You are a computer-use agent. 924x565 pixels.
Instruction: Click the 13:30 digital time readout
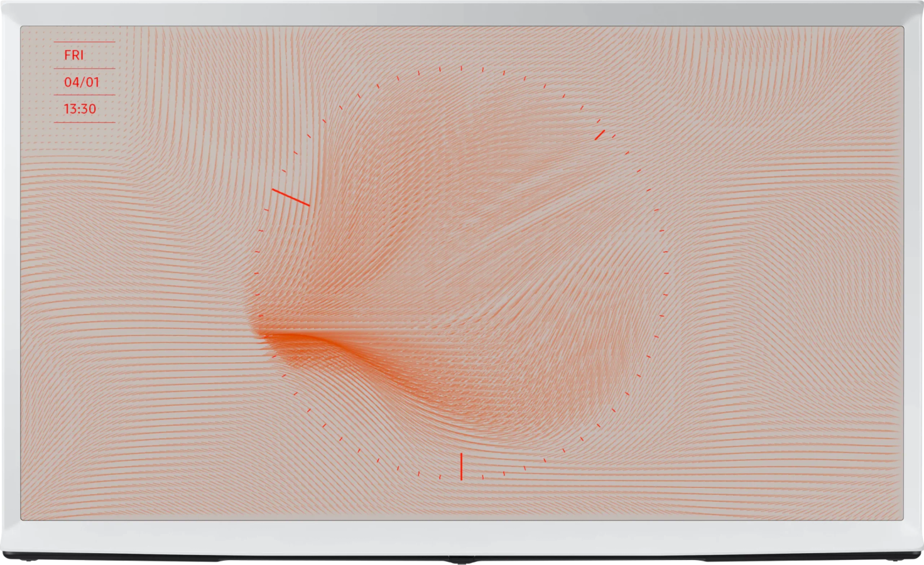80,109
